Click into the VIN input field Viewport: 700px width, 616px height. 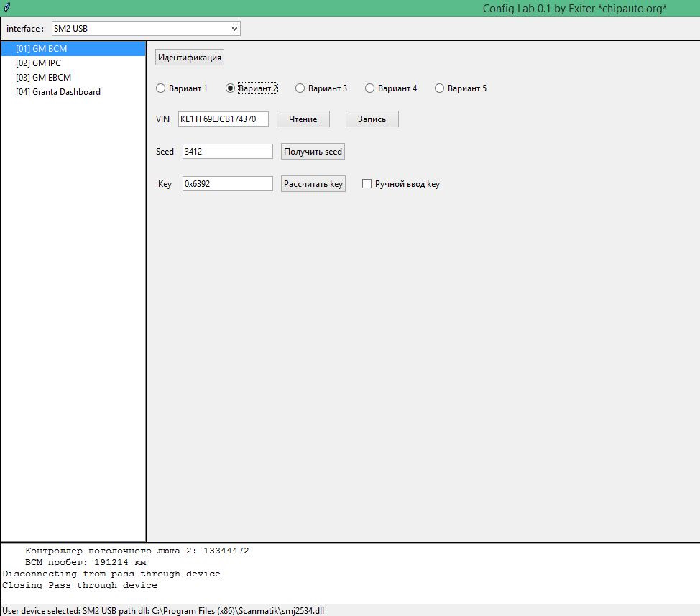point(224,119)
